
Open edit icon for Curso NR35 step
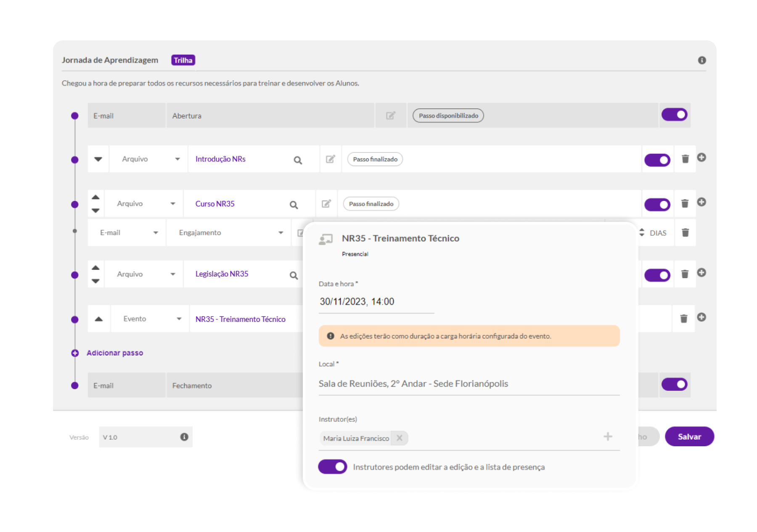(326, 204)
